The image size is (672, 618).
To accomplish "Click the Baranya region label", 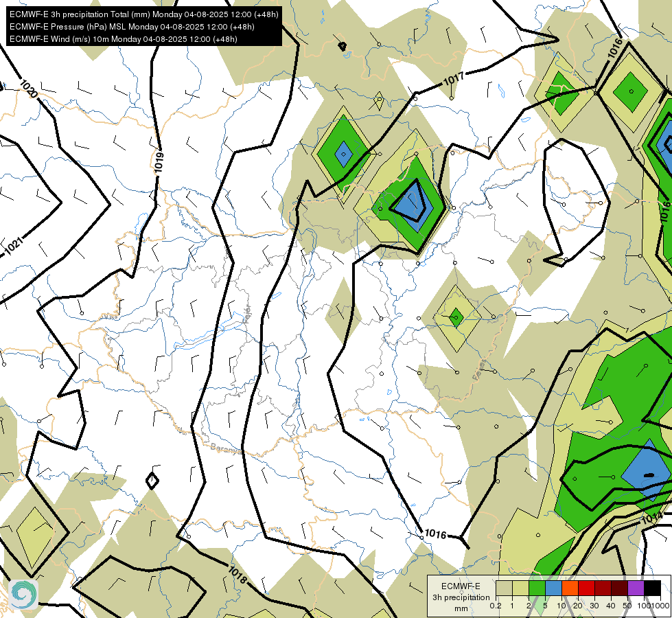I will point(225,449).
